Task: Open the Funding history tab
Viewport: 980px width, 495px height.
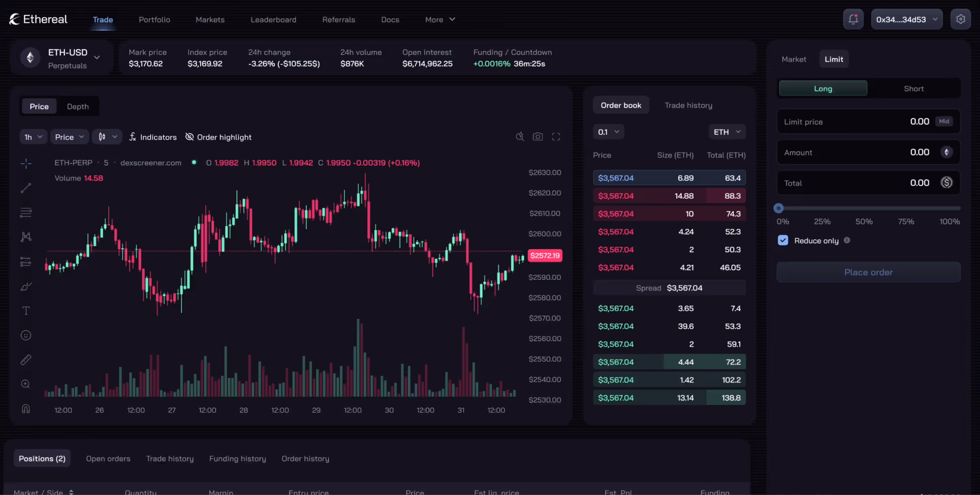Action: 237,459
